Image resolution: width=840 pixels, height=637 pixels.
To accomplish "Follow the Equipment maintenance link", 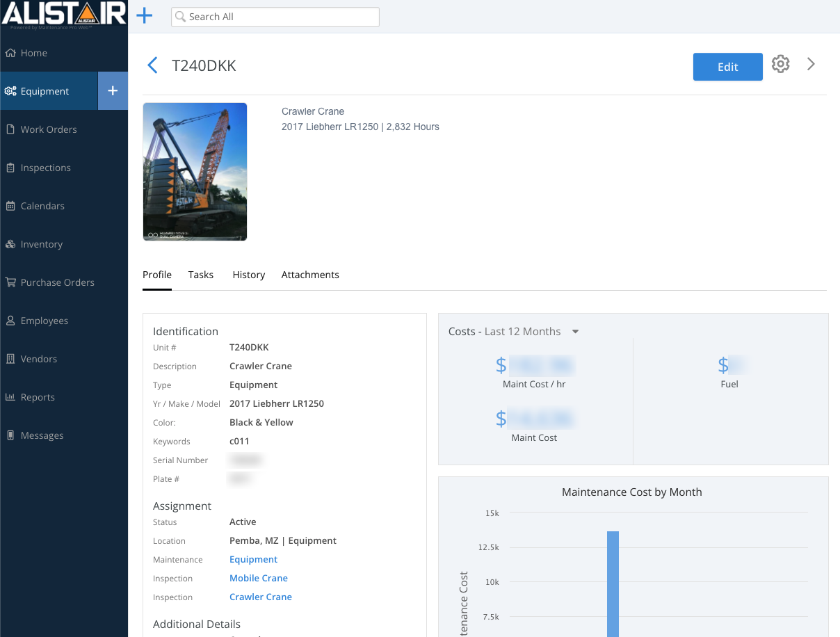I will pos(253,559).
